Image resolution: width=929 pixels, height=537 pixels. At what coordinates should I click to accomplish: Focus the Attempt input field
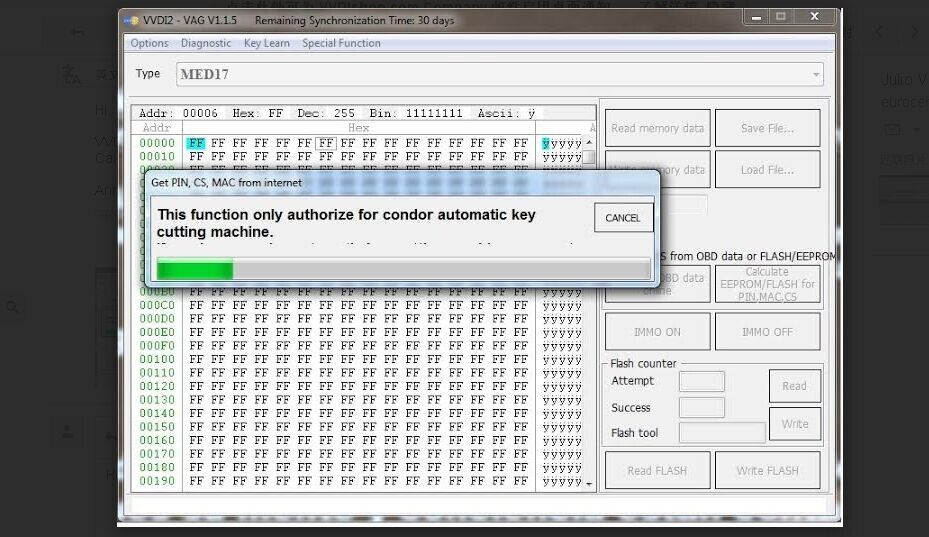(x=701, y=381)
